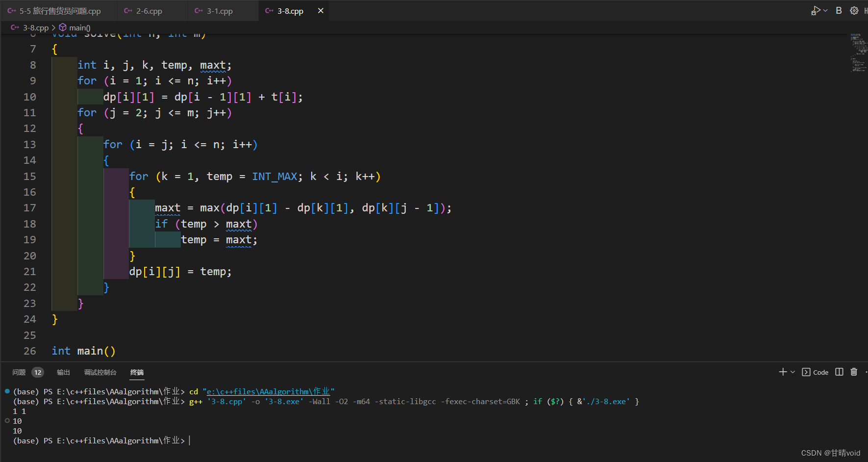Viewport: 868px width, 462px height.
Task: Click the 'if (temp > maxt)' line
Action: pos(206,224)
